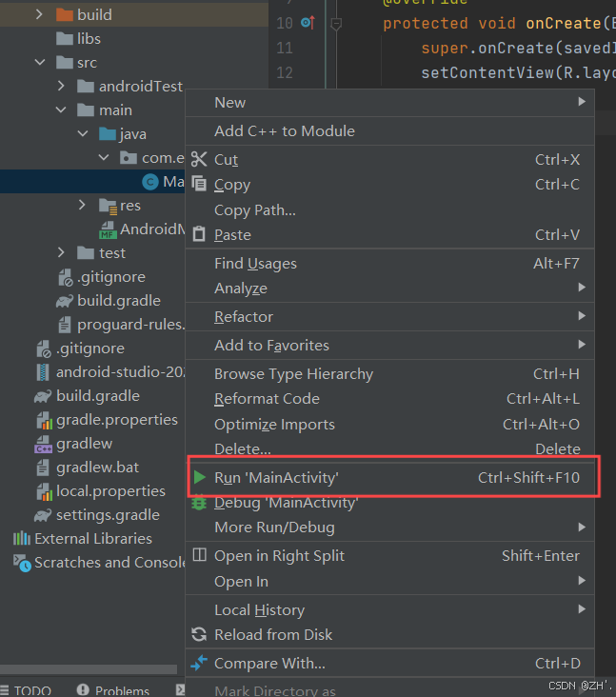The height and width of the screenshot is (697, 616).
Task: Click the Cut scissors icon
Action: (x=199, y=159)
